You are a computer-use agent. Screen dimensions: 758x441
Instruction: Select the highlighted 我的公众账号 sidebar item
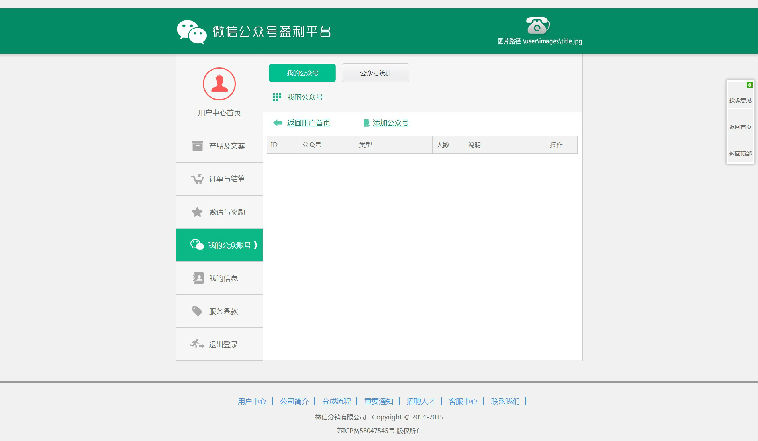click(x=219, y=245)
